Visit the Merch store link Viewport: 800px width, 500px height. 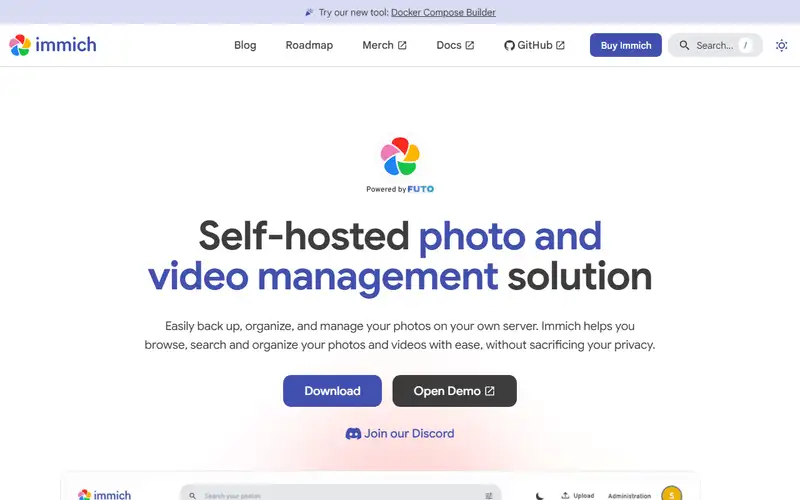(x=384, y=45)
